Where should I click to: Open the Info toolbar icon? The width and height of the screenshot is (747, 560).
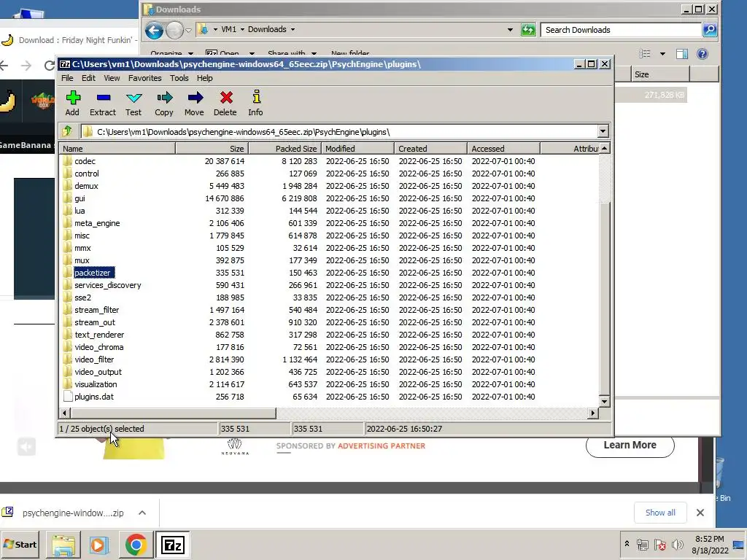pyautogui.click(x=256, y=97)
